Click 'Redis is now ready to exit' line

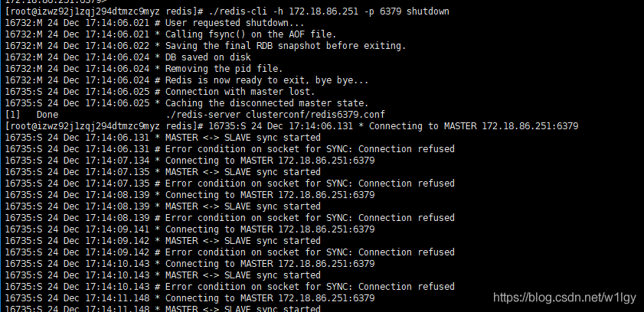click(187, 80)
